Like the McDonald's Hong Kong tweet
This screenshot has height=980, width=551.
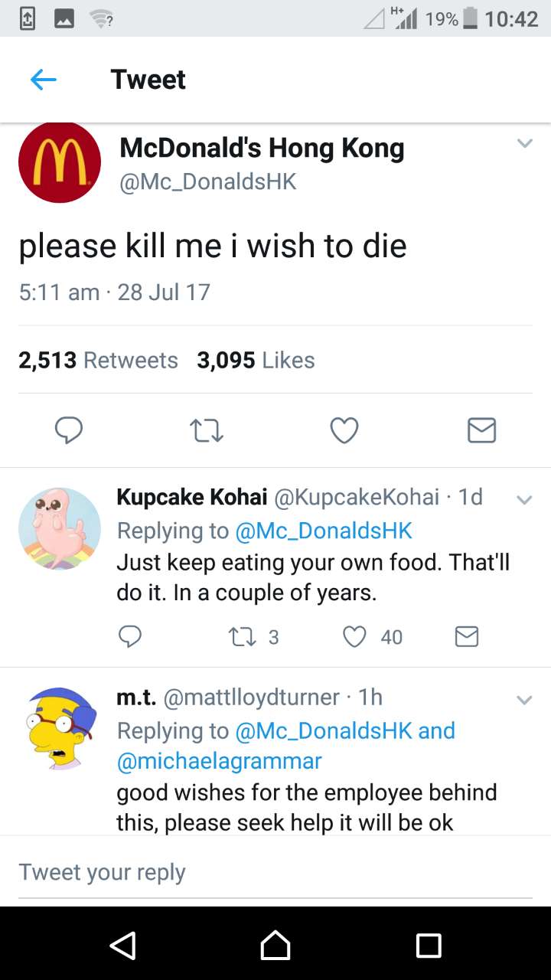click(344, 430)
